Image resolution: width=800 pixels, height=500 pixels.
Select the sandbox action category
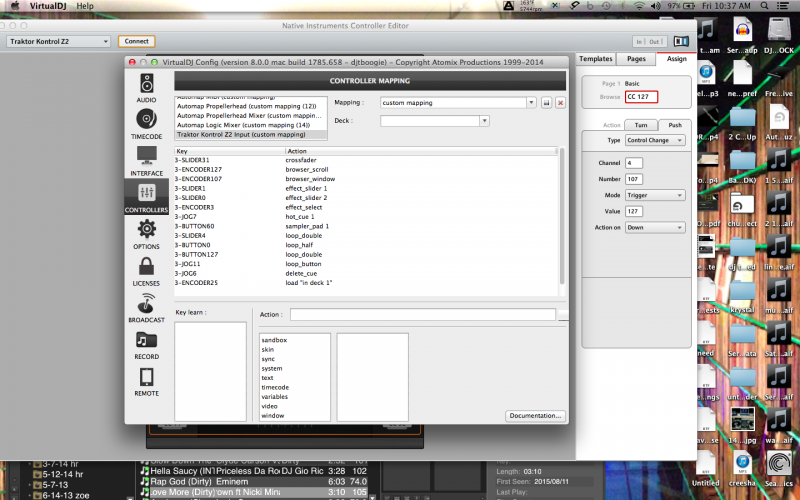[x=274, y=340]
